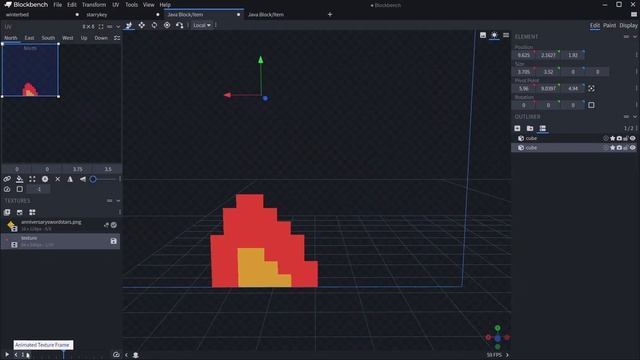Click the cullface gauge icon

(x=7, y=189)
